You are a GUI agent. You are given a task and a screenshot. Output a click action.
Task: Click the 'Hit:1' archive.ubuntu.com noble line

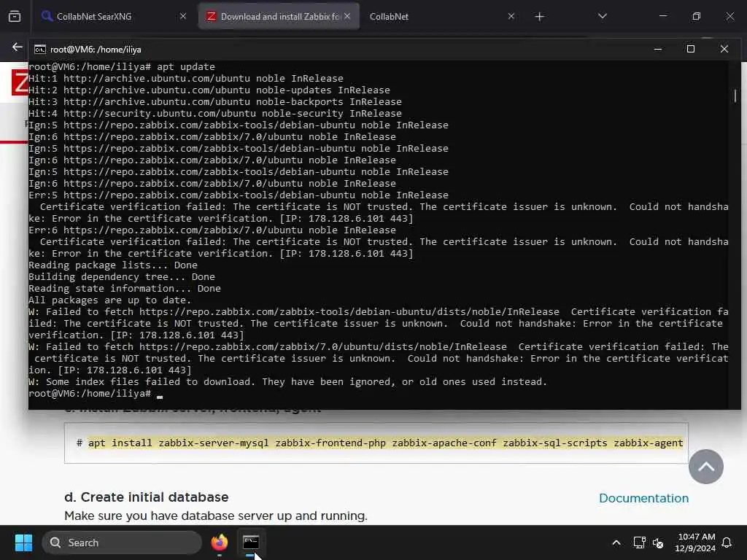[x=186, y=78]
